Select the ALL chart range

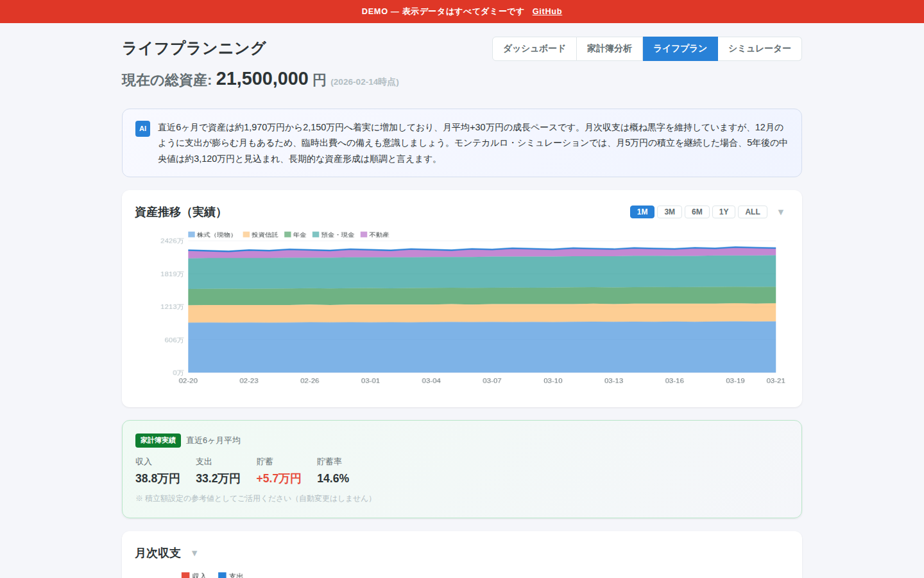pyautogui.click(x=753, y=212)
